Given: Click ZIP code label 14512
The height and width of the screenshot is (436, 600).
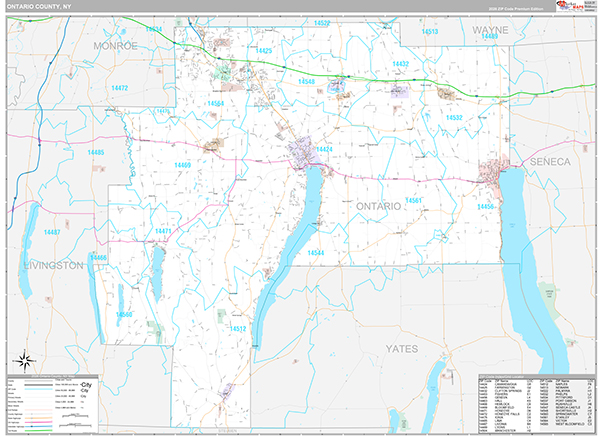Looking at the screenshot, I should pyautogui.click(x=238, y=328).
